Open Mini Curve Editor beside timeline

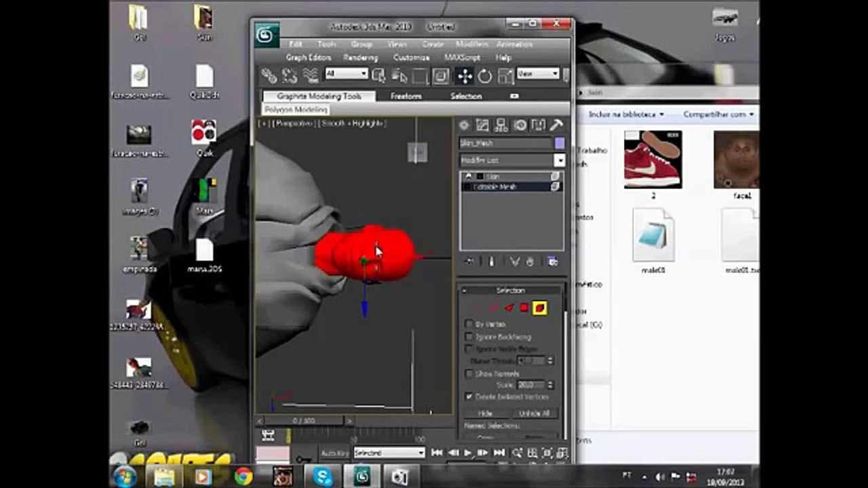coord(269,436)
